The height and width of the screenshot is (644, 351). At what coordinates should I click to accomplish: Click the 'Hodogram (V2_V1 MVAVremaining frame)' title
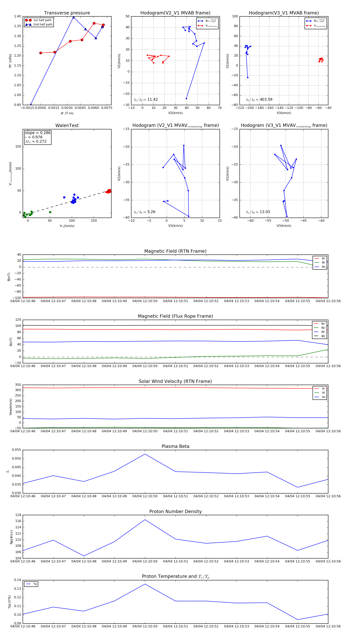coord(175,125)
